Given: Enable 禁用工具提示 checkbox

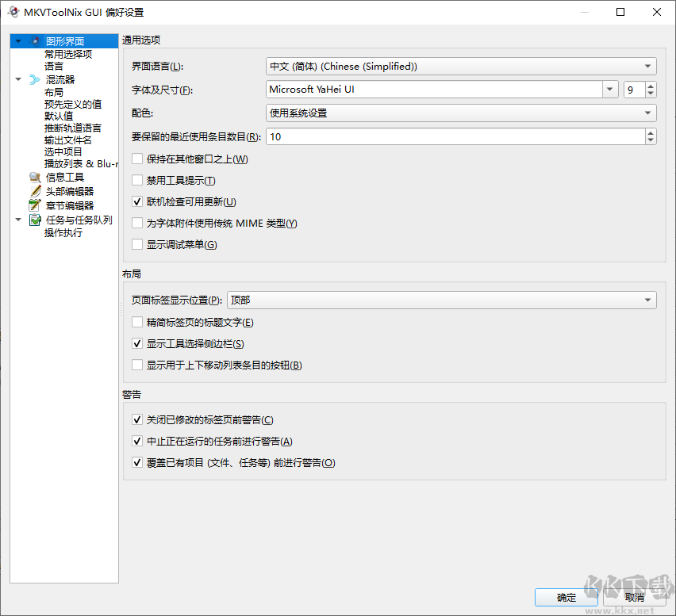Looking at the screenshot, I should [x=137, y=180].
